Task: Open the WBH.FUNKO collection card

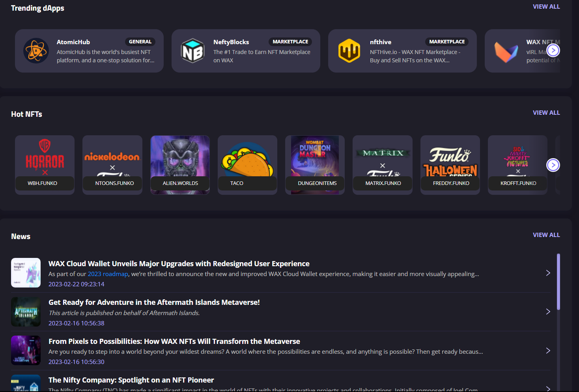Action: (x=45, y=165)
